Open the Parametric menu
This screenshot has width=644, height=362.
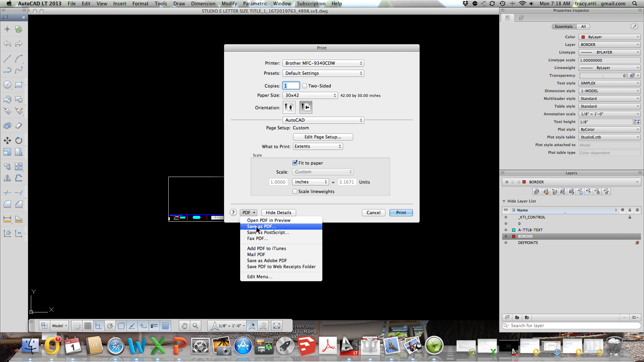255,4
